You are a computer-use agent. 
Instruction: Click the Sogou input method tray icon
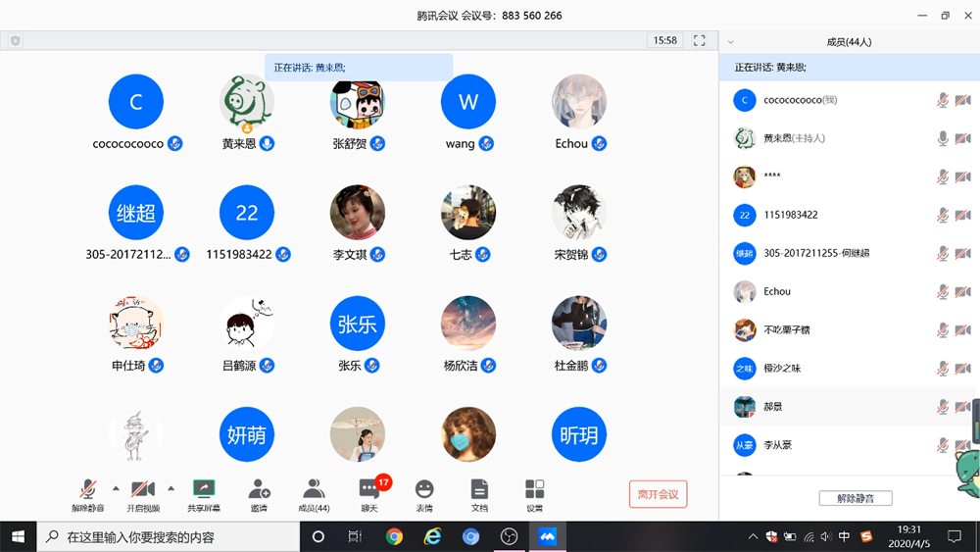click(866, 536)
